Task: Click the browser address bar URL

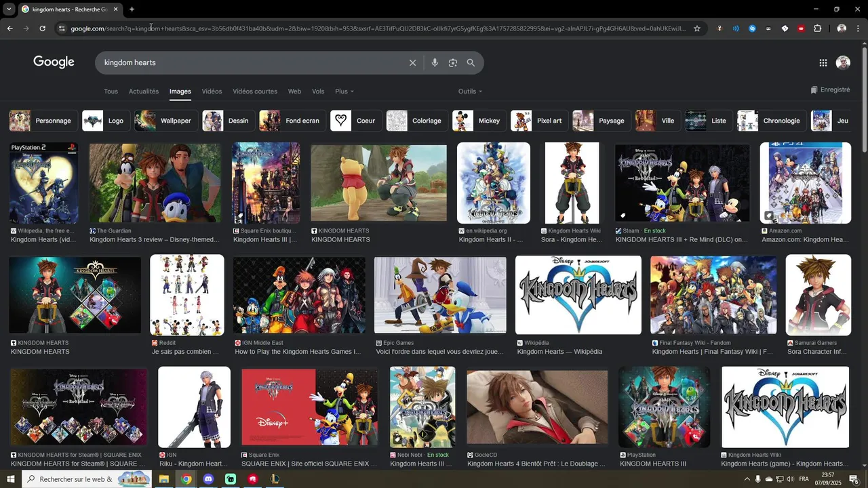Action: coord(378,28)
